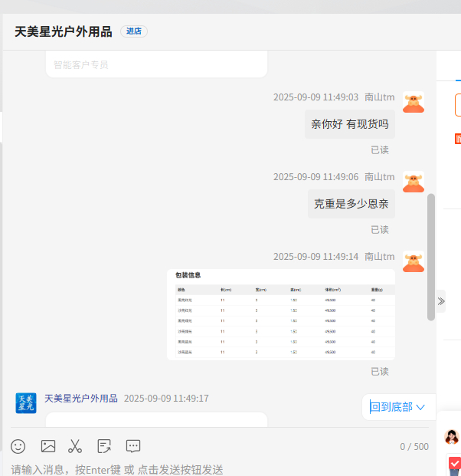Click 回到底部 to jump to latest message
Viewport: 461px width, 476px height.
[x=397, y=407]
